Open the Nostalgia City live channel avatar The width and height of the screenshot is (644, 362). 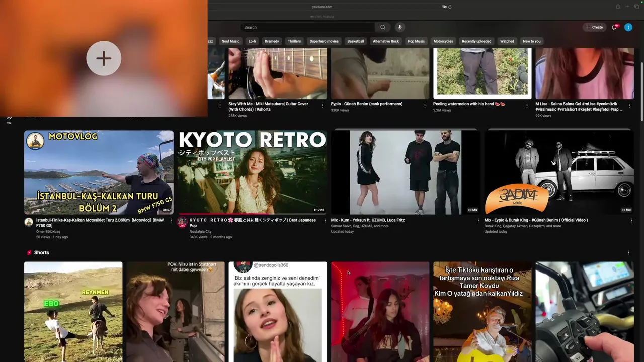point(182,222)
